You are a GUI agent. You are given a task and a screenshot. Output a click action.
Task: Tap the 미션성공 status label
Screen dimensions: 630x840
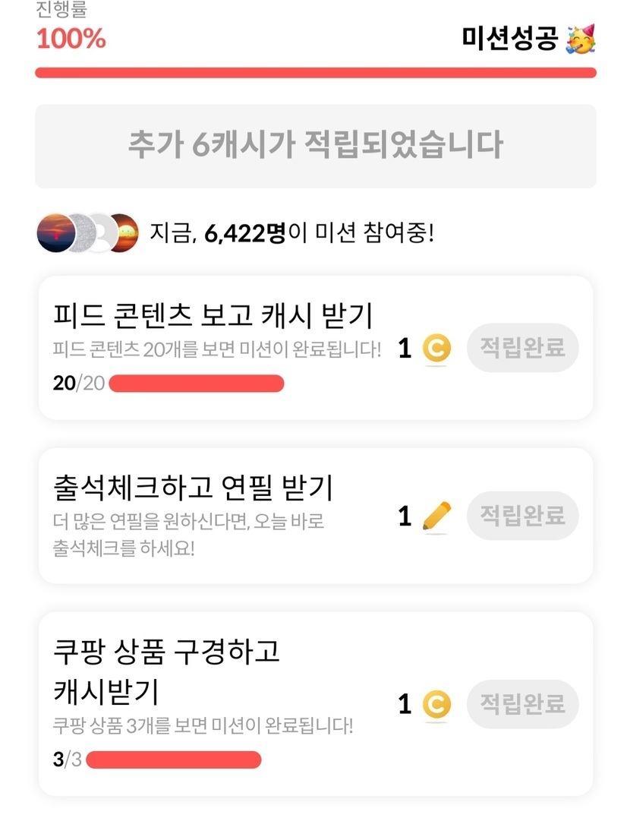(x=510, y=38)
